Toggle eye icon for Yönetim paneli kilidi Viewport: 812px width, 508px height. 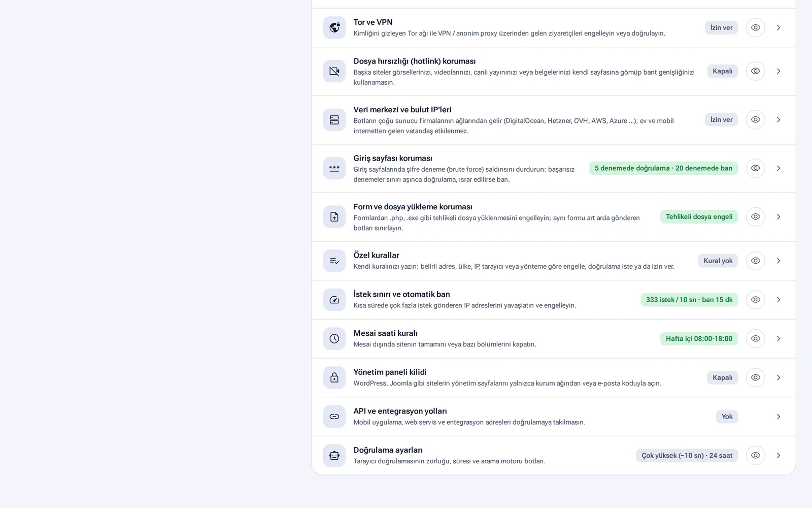click(755, 377)
